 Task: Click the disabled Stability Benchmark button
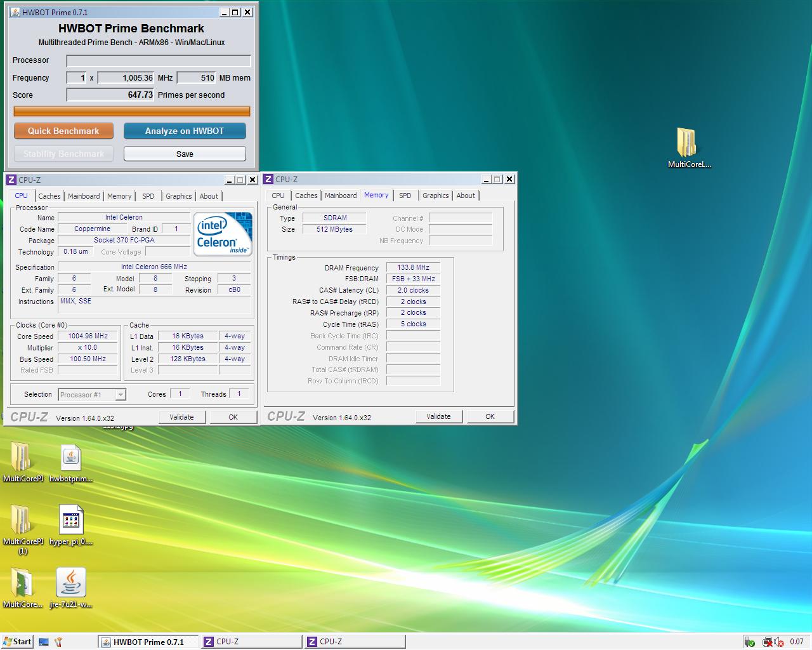click(x=63, y=154)
